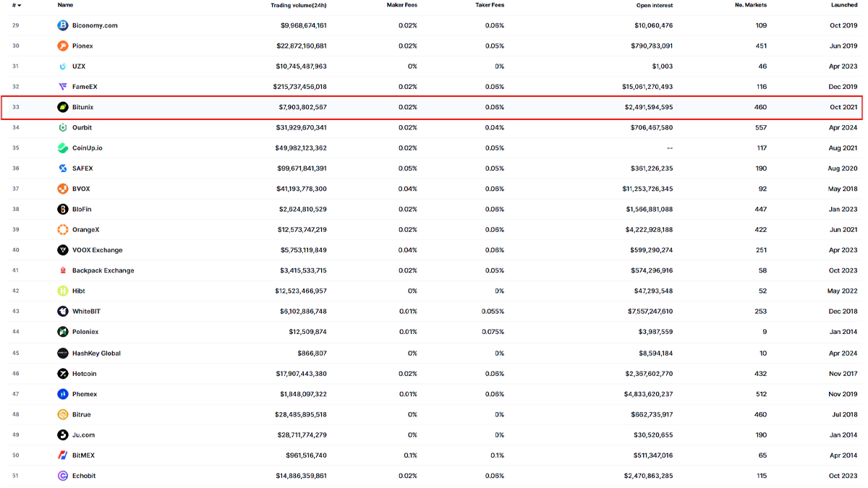
Task: Click the SAFEX blue logo icon
Action: coord(63,168)
